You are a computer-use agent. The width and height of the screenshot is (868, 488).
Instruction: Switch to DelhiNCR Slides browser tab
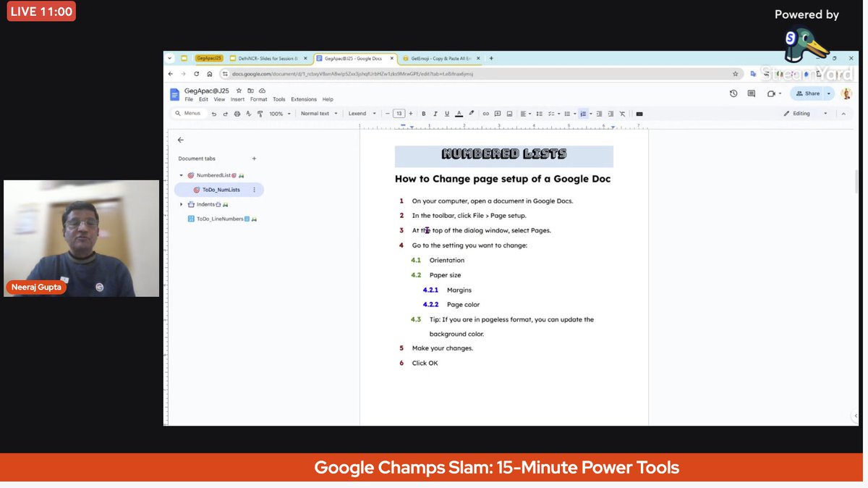[x=267, y=58]
